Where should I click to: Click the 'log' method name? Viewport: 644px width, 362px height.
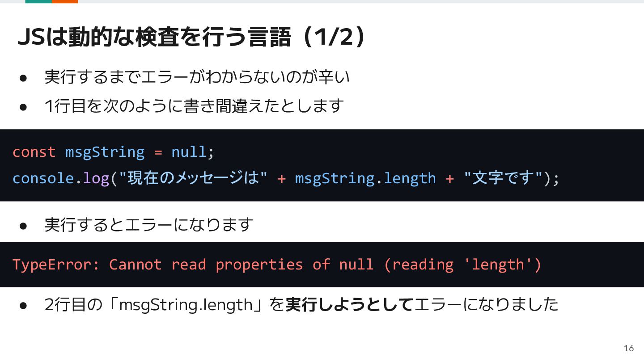(x=96, y=179)
